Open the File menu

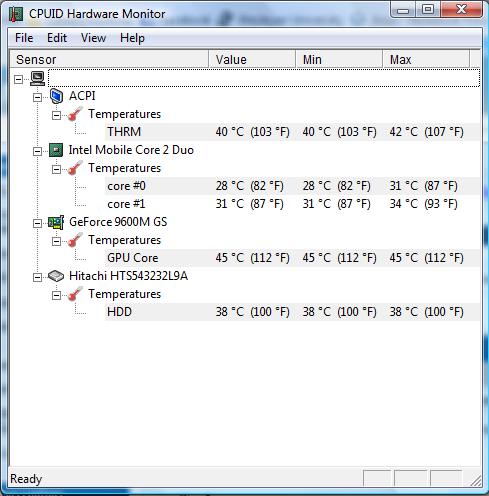(24, 38)
